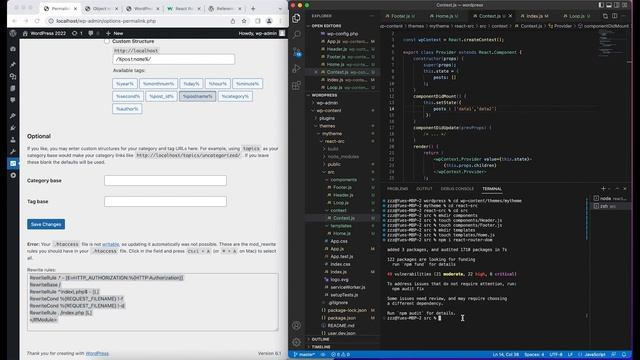Toggle the %post_id% tag button
Image resolution: width=640 pixels, height=360 pixels.
[161, 96]
